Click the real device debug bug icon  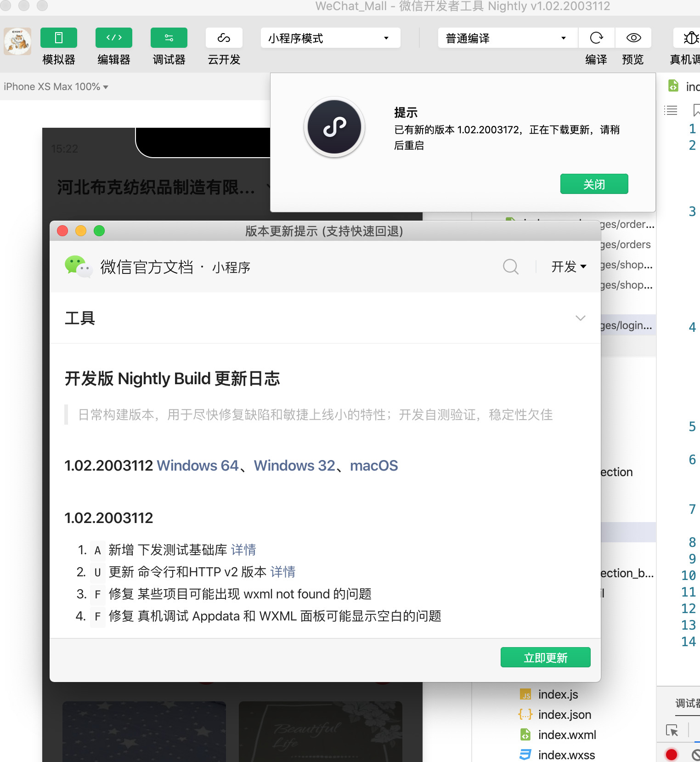tap(690, 38)
